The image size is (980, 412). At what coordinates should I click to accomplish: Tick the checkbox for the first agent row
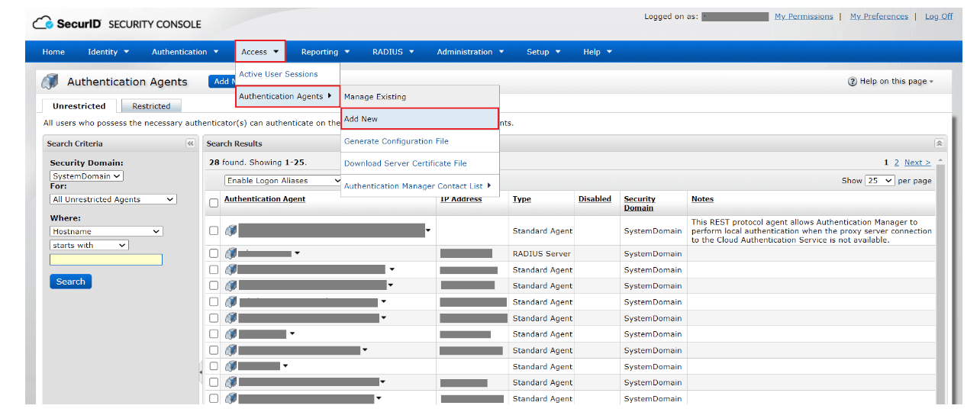(x=214, y=230)
